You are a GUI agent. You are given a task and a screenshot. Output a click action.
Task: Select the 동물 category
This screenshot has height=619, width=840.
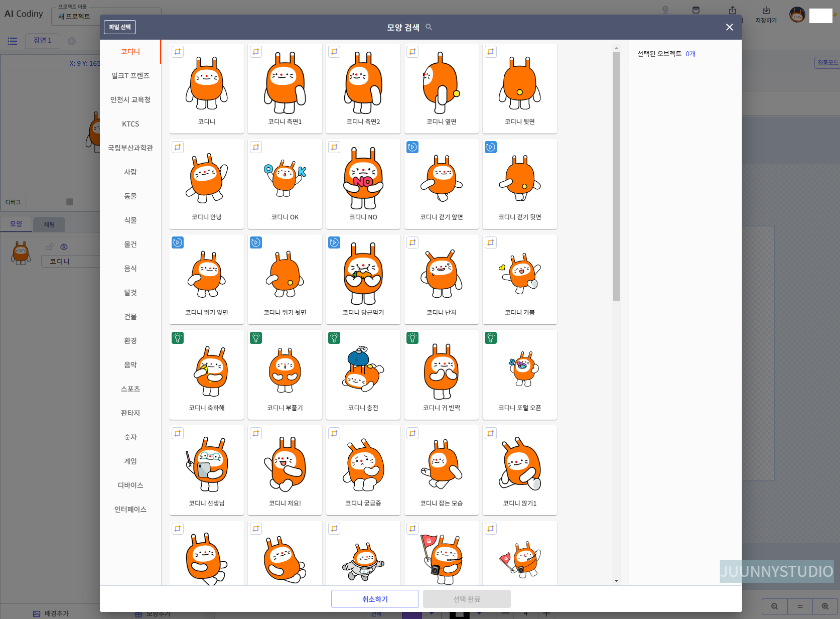pos(130,196)
